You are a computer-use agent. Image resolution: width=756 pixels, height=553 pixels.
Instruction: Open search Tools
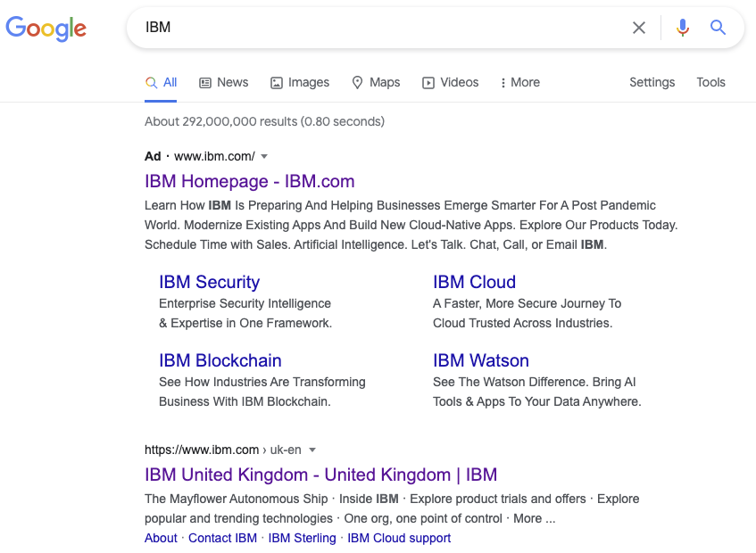(x=710, y=82)
